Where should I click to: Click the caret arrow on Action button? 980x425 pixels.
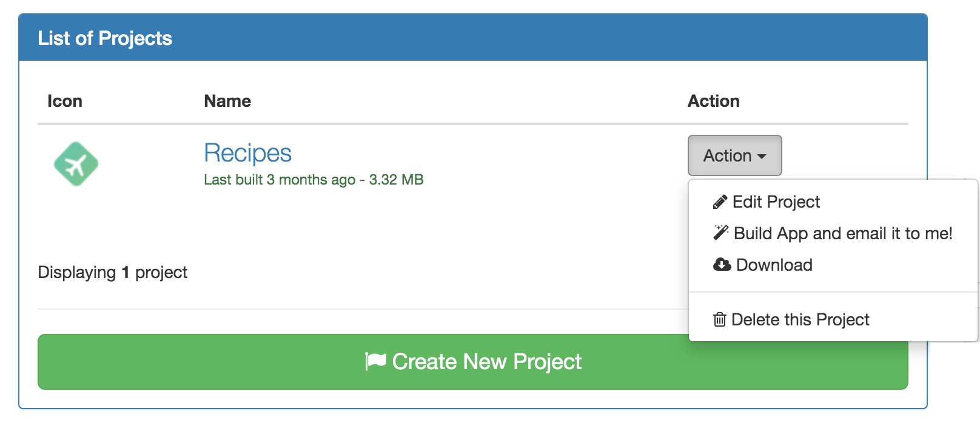(x=762, y=157)
